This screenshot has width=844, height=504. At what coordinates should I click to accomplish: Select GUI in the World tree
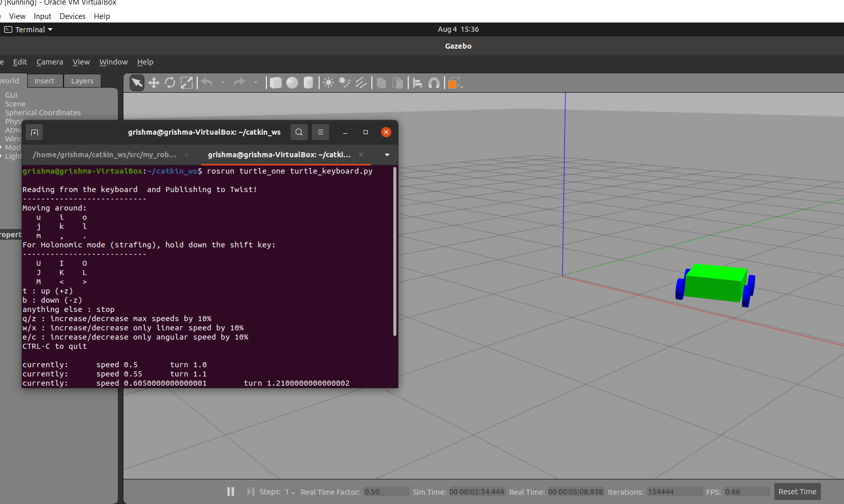[x=11, y=95]
